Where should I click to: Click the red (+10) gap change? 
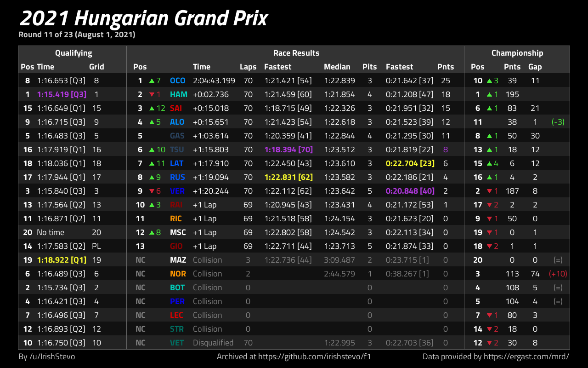558,274
